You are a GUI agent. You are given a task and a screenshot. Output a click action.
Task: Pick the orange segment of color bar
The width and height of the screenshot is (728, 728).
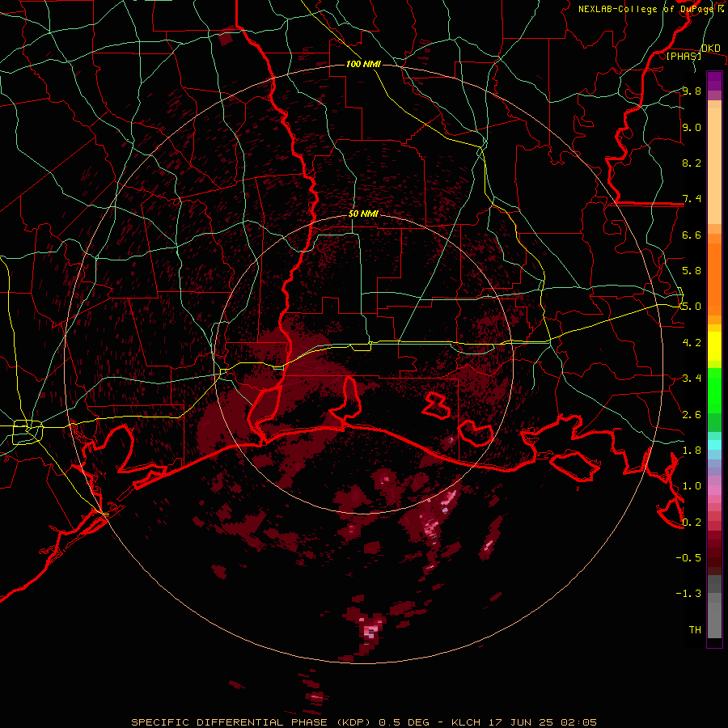coord(714,280)
